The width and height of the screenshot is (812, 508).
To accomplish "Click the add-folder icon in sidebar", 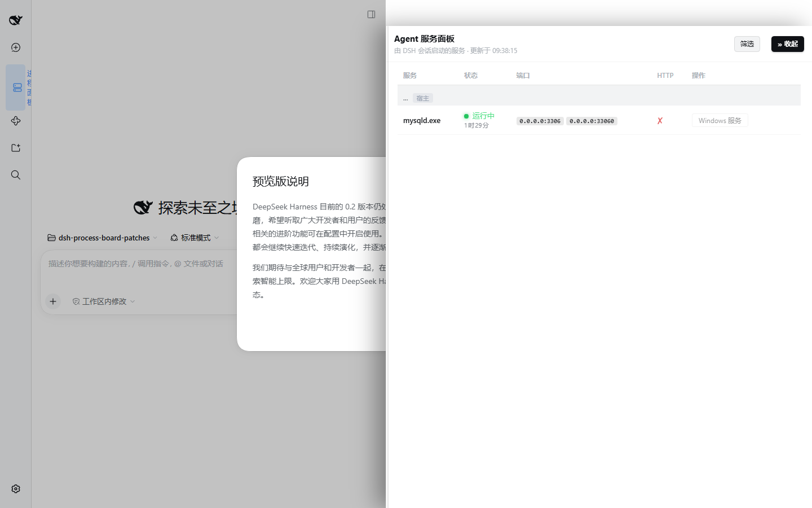I will click(16, 148).
